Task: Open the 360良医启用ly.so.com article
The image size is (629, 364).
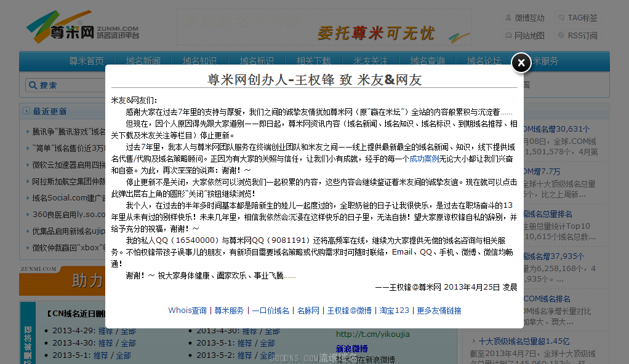Action: (69, 215)
